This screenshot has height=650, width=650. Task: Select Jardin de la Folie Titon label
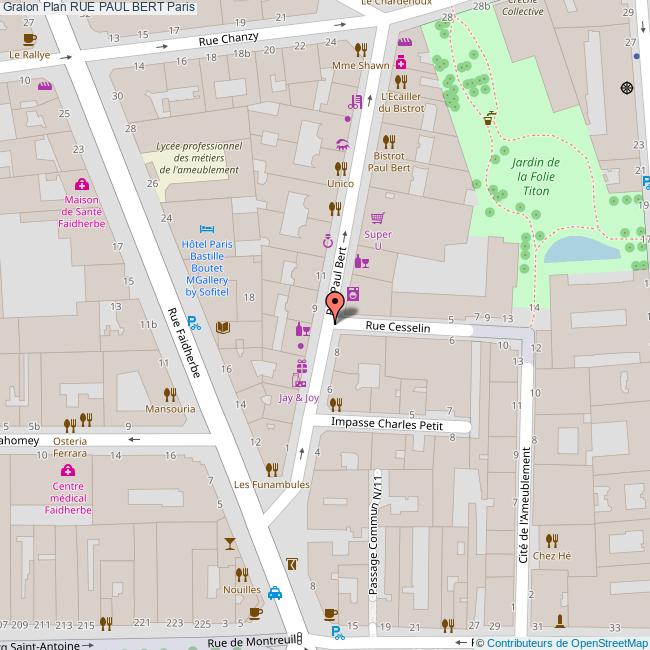click(x=536, y=177)
